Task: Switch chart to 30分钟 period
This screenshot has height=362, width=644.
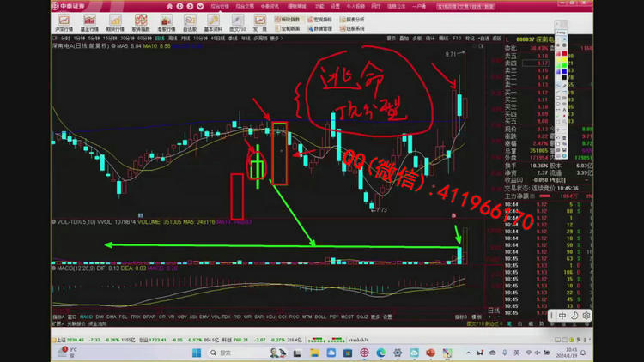Action: pyautogui.click(x=127, y=38)
